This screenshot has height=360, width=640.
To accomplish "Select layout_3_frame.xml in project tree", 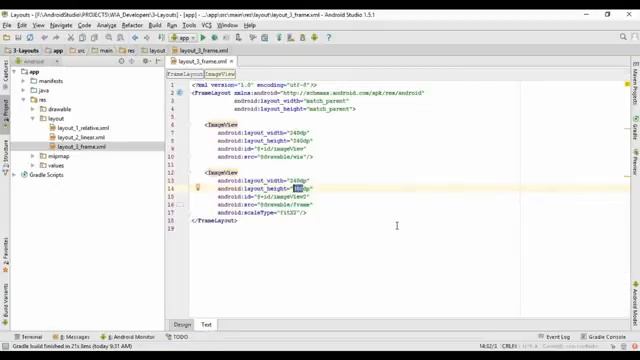I will pos(81,147).
